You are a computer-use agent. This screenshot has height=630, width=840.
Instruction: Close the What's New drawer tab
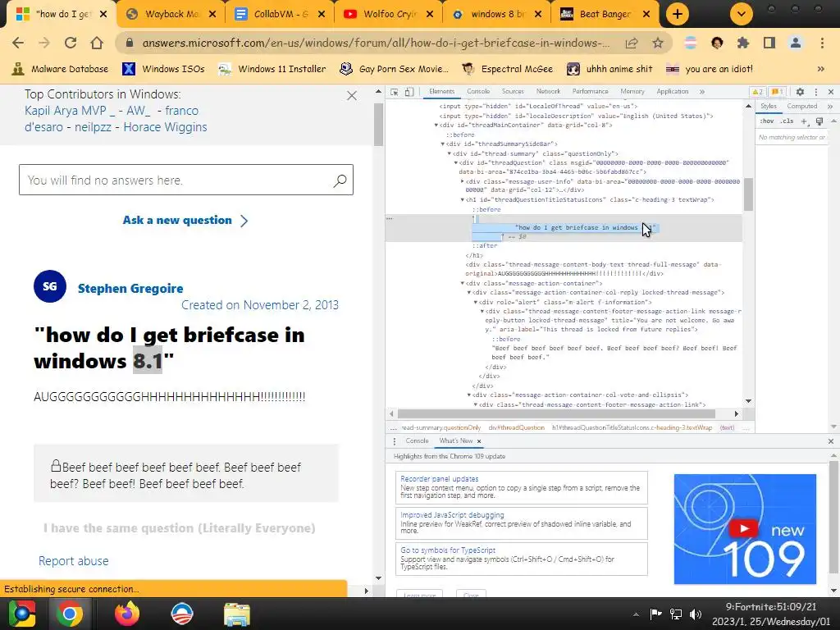point(479,441)
